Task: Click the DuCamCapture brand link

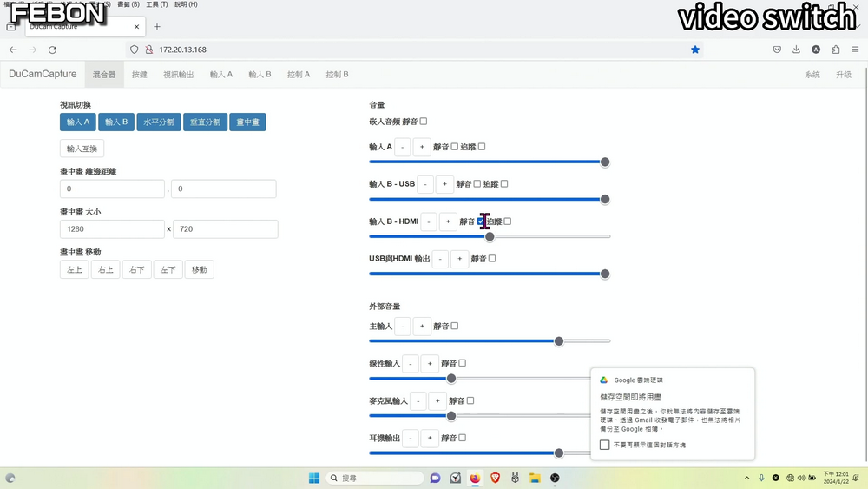Action: 43,74
